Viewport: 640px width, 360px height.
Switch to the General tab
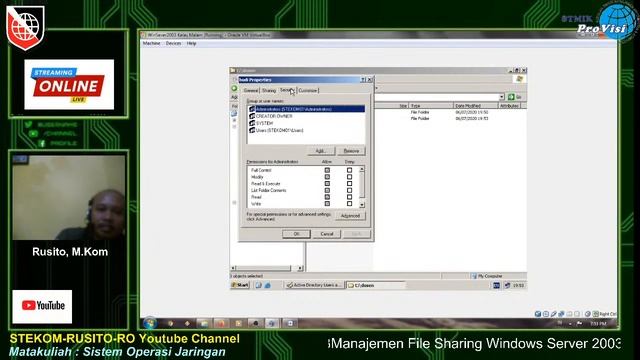[x=251, y=91]
